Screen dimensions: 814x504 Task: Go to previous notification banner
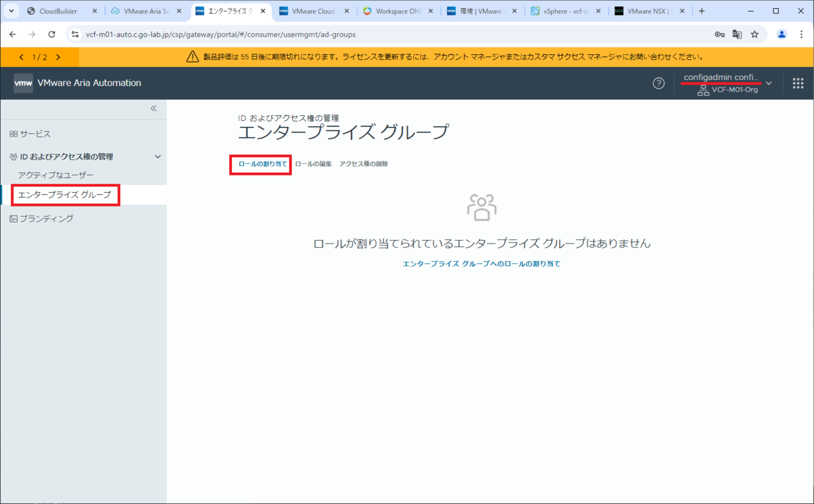coord(21,57)
